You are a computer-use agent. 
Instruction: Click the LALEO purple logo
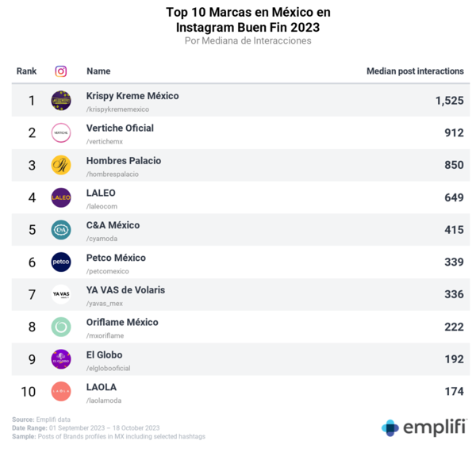click(61, 197)
